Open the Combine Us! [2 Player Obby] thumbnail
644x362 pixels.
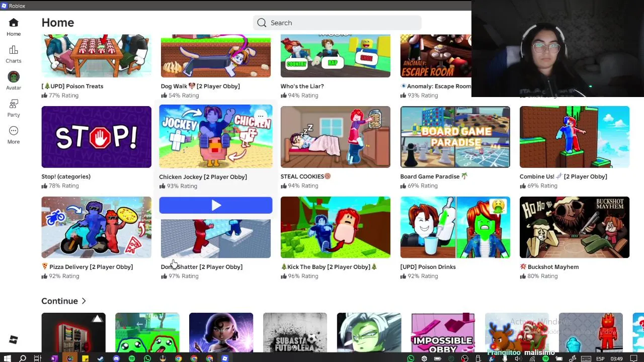(x=574, y=137)
